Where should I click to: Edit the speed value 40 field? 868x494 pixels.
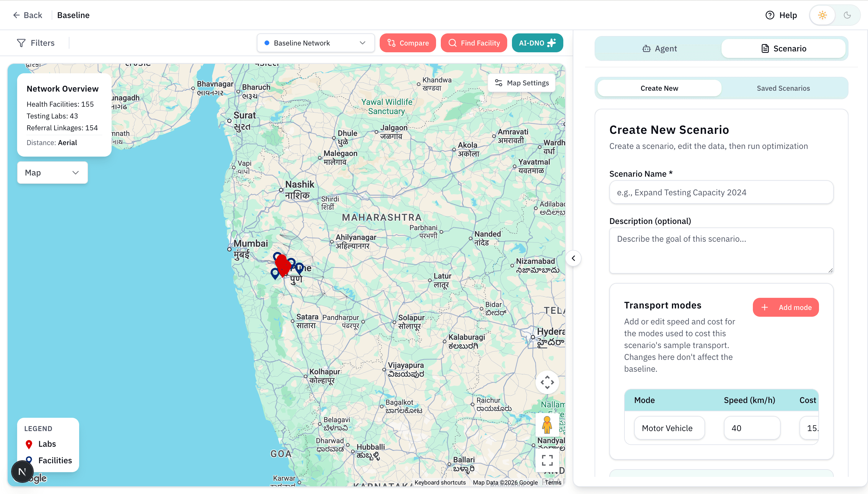click(752, 428)
